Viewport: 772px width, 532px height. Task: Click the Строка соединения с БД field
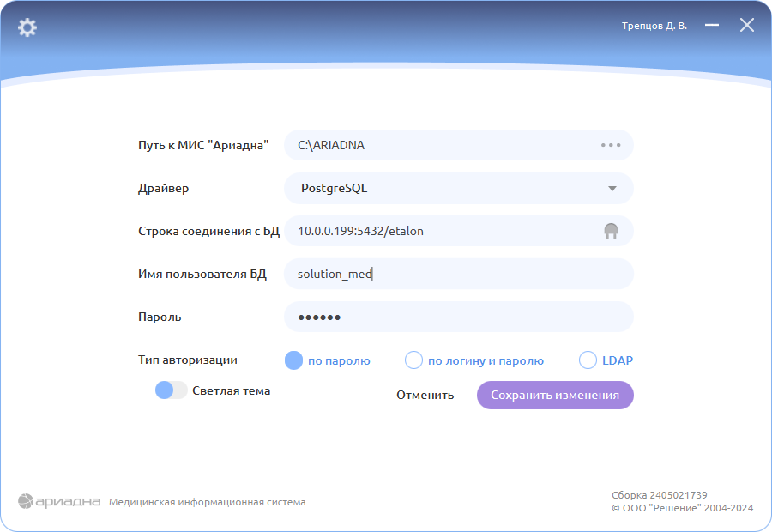pyautogui.click(x=458, y=231)
